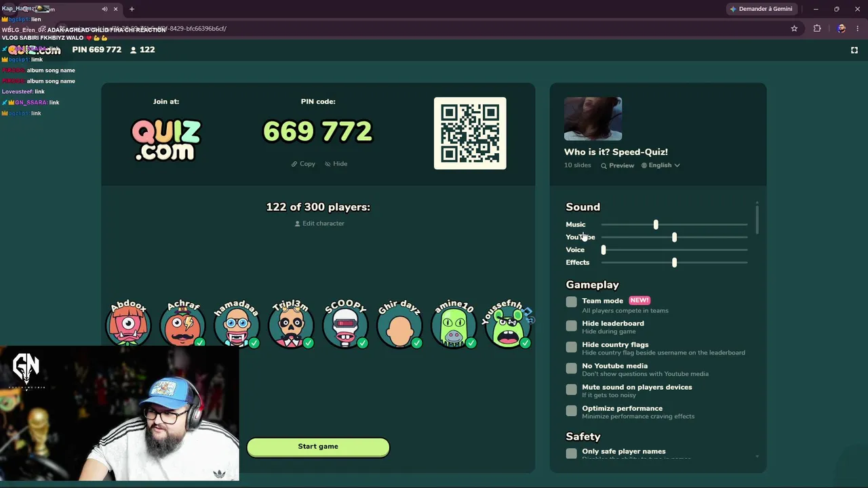Open the quiz cover thumbnail
868x488 pixels.
coord(593,119)
